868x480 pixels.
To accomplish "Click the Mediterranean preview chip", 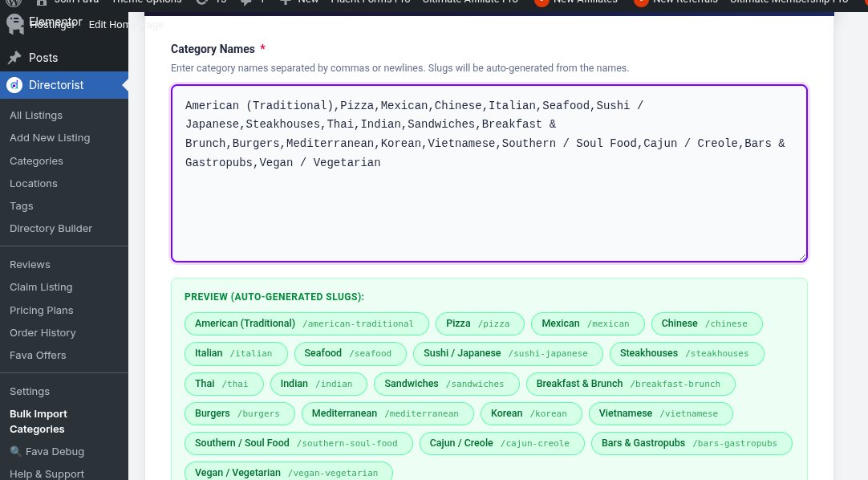I will [x=387, y=413].
